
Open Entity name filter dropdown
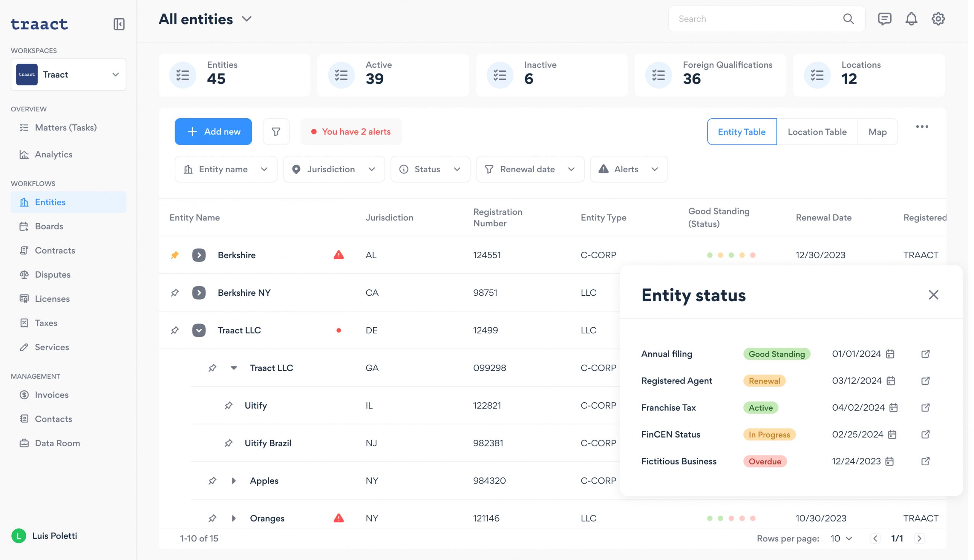point(226,169)
